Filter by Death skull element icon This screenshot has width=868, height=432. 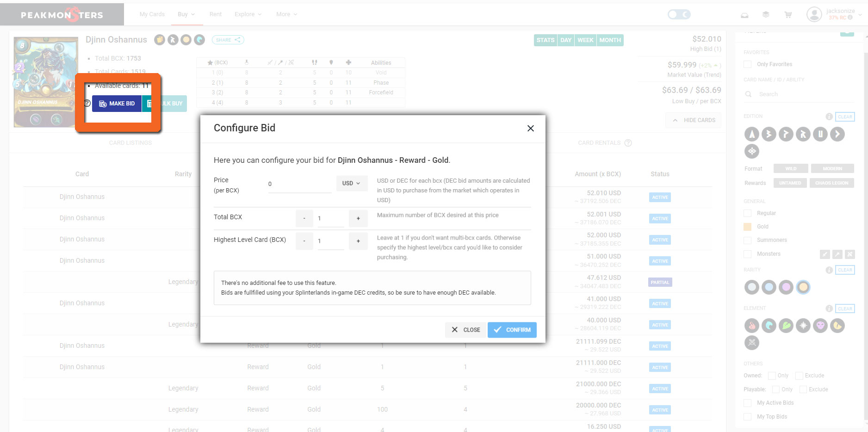coord(820,326)
